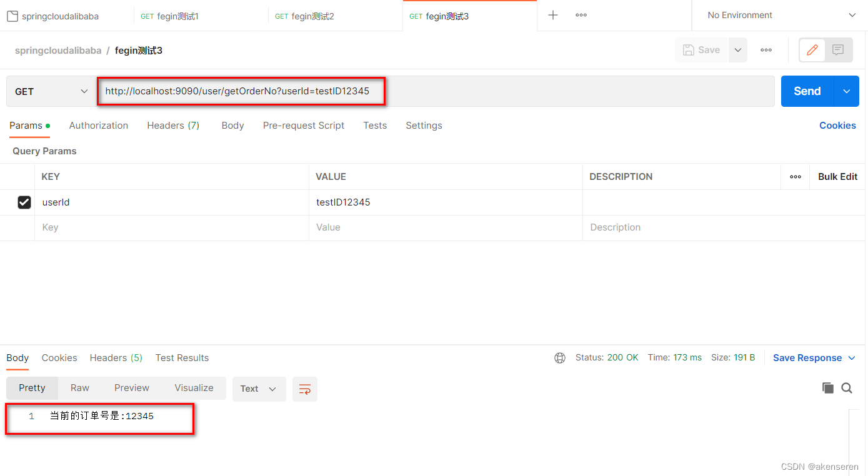
Task: Click the copy response icon
Action: 827,387
